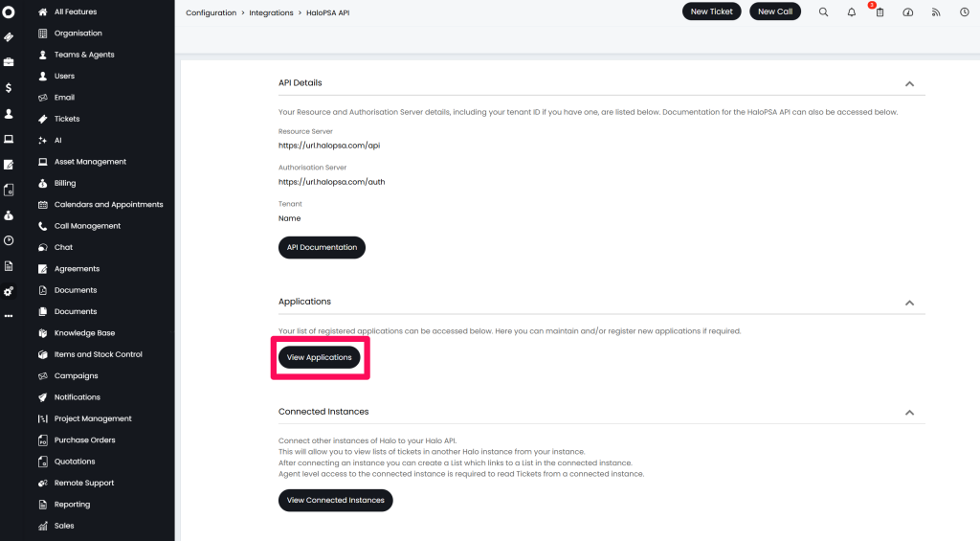Collapse the Applications section chevron

(x=909, y=303)
